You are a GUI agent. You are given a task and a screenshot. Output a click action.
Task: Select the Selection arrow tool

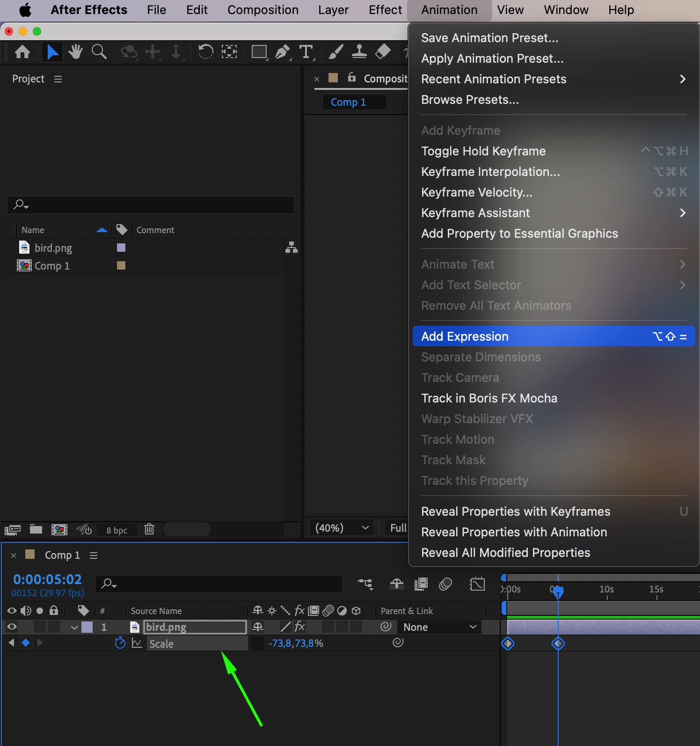pos(52,51)
